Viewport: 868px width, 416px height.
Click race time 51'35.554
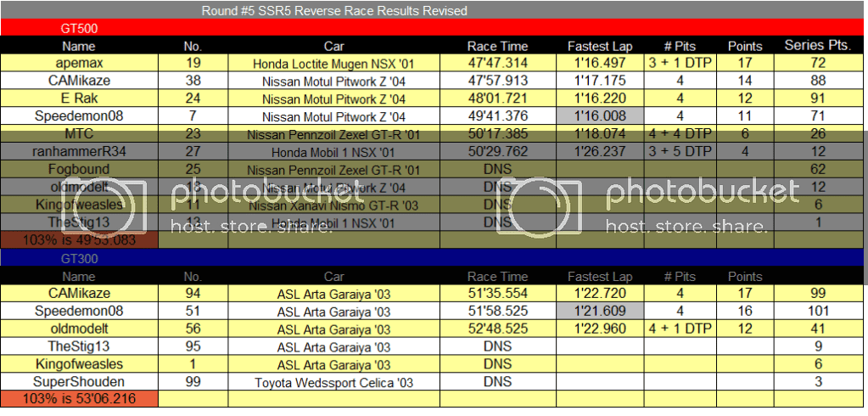[x=498, y=293]
